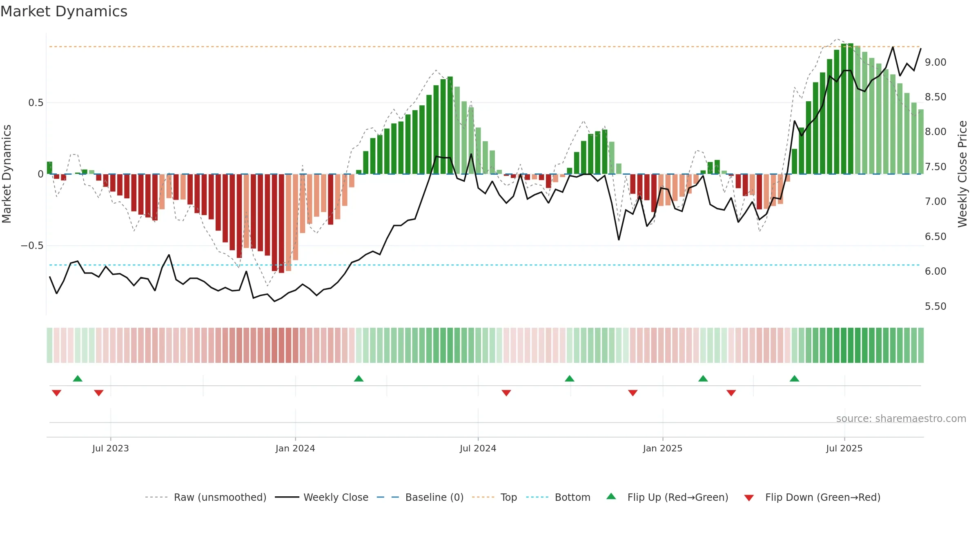Viewport: 980px width, 551px height.
Task: Click the red Flip Down triangle in the legend
Action: 749,498
